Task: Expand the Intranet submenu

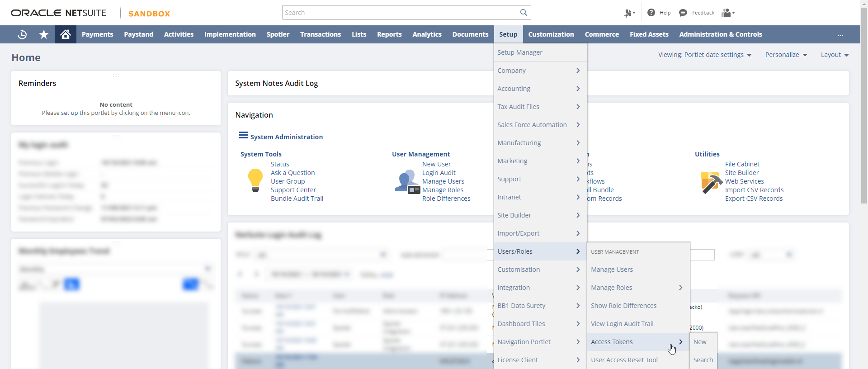Action: 541,197
